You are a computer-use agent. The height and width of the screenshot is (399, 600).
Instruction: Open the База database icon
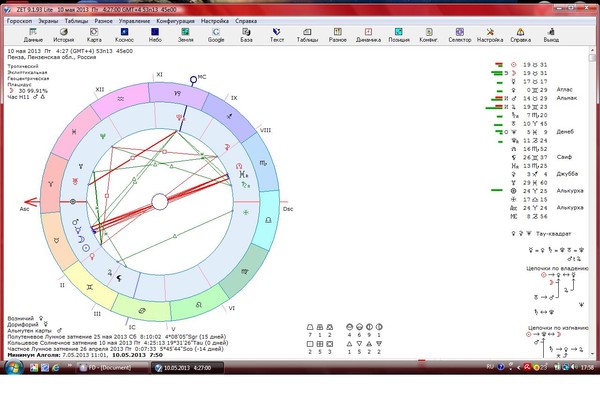pyautogui.click(x=246, y=35)
